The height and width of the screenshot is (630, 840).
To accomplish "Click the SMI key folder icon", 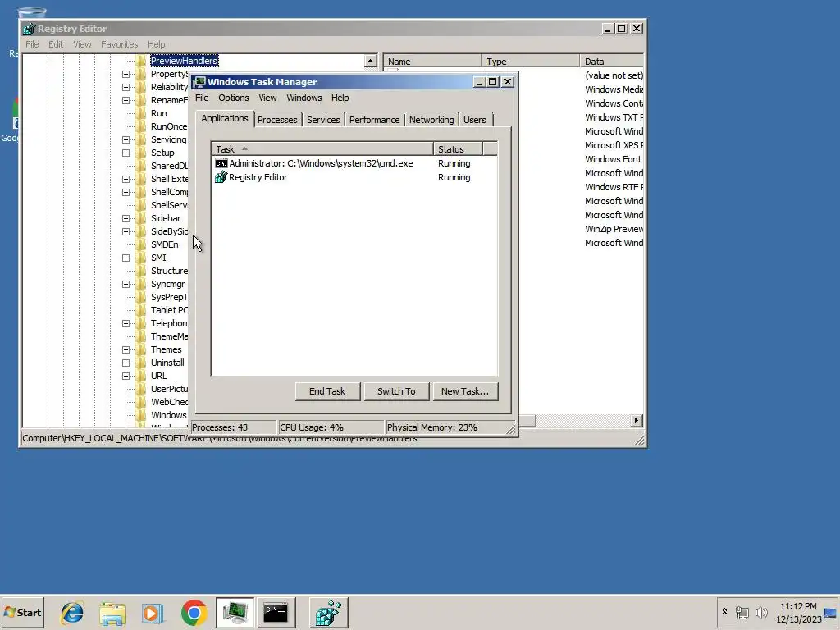I will (141, 258).
